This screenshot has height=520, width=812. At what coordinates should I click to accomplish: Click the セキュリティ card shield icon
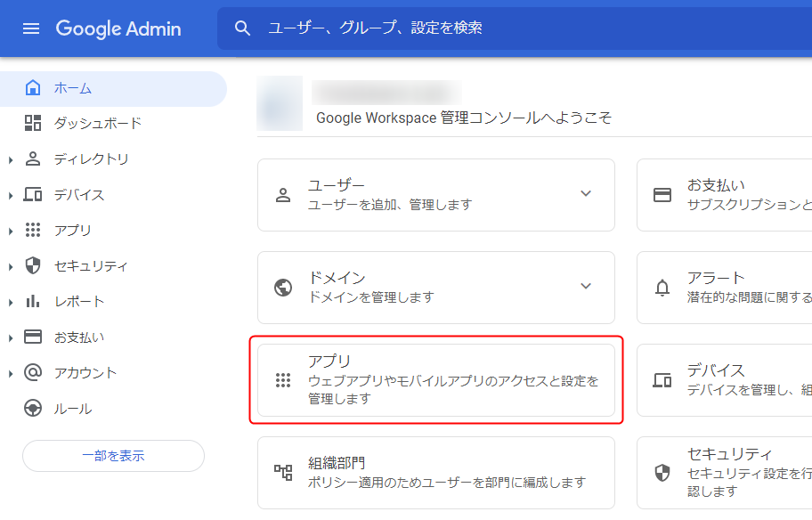coord(662,473)
